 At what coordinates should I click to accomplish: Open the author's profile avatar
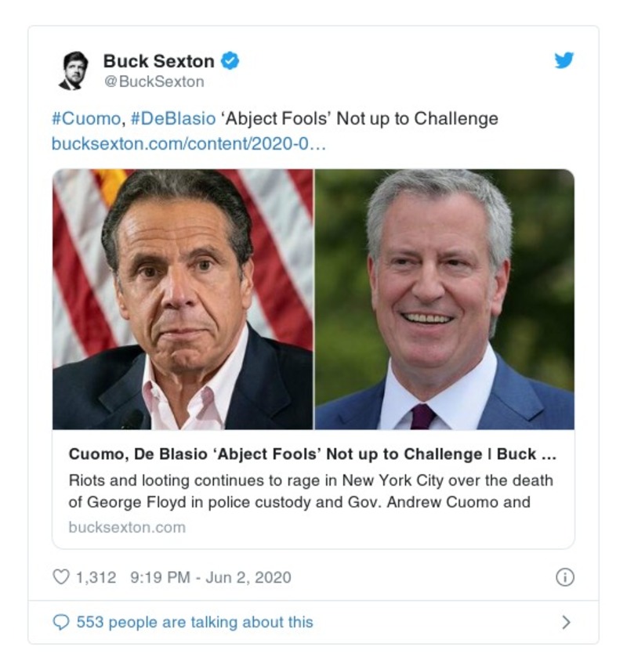(74, 70)
